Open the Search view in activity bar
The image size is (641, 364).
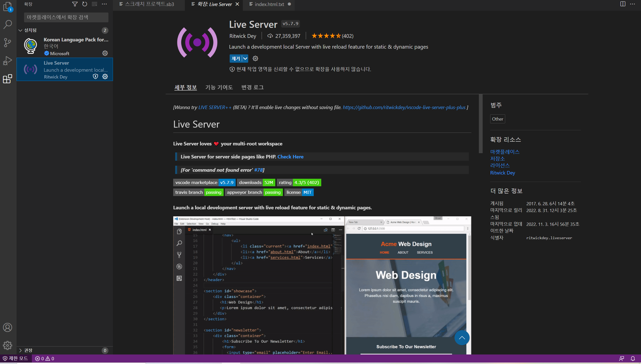pyautogui.click(x=8, y=24)
